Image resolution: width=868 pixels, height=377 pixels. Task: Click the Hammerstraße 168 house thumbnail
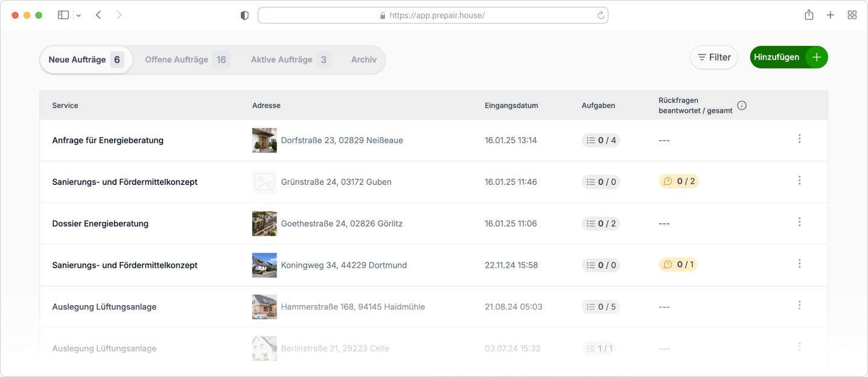(264, 307)
